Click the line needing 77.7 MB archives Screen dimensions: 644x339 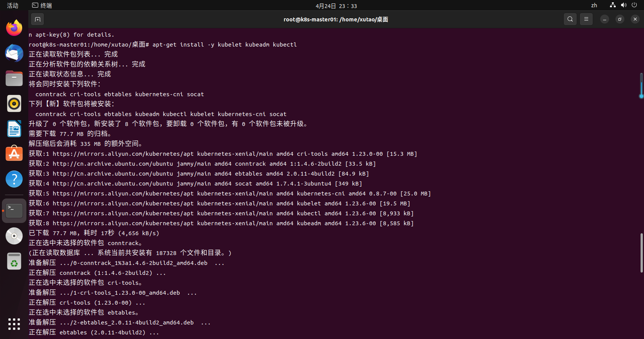click(71, 134)
